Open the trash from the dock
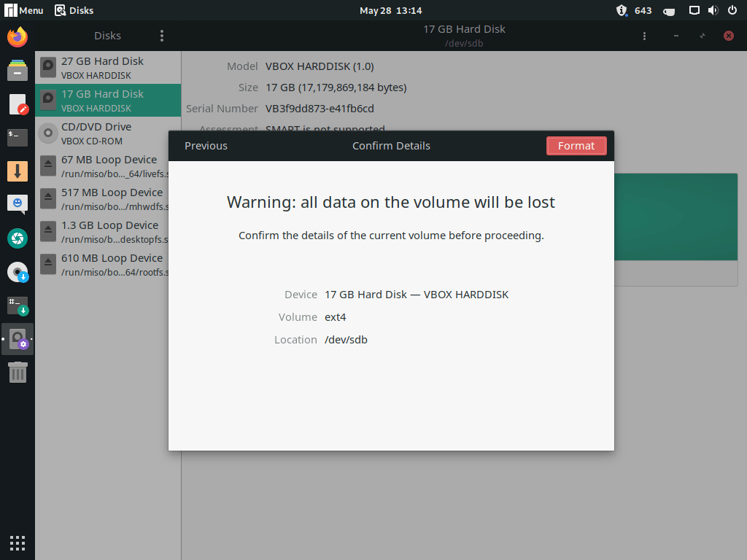Viewport: 747px width, 560px height. pos(18,373)
